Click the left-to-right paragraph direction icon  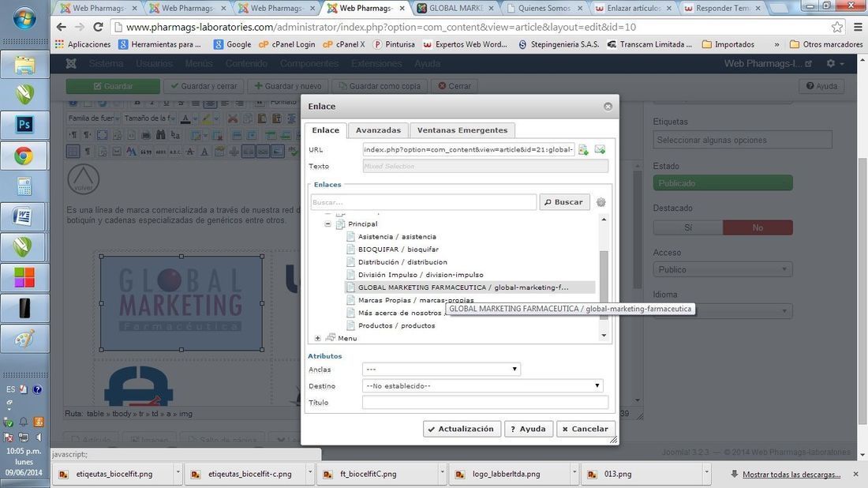pyautogui.click(x=73, y=134)
